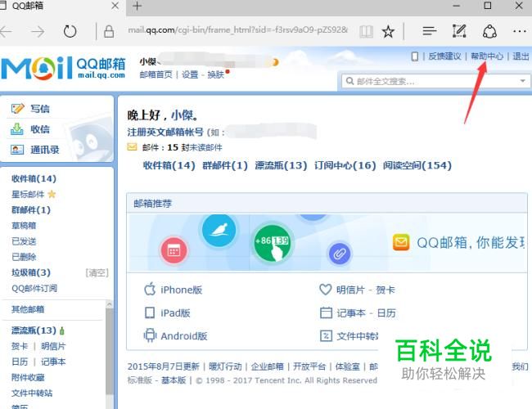Close the QQ邮箱 browser tab
Viewport: 532px width, 409px height.
click(115, 6)
